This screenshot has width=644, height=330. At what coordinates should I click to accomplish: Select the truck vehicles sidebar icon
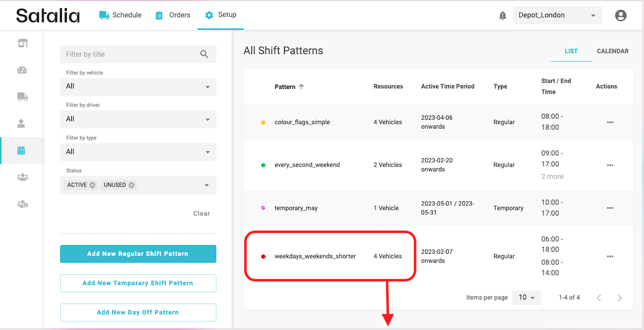22,97
